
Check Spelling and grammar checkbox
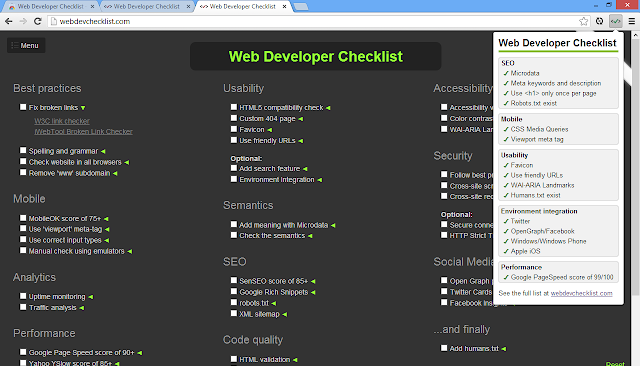pos(23,151)
